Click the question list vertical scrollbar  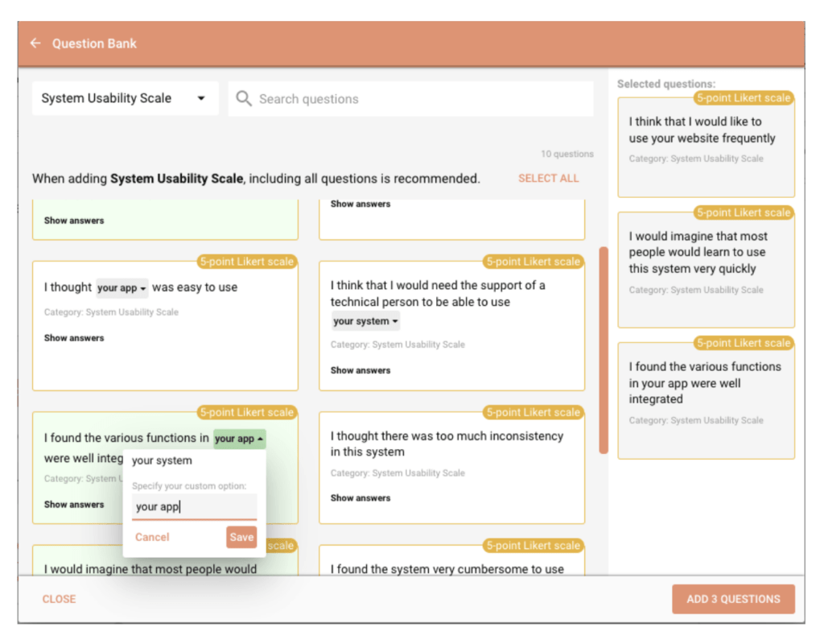coord(604,350)
